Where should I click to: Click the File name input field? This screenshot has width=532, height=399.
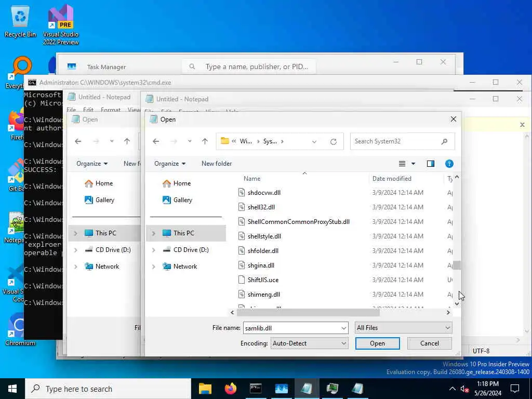tap(292, 328)
